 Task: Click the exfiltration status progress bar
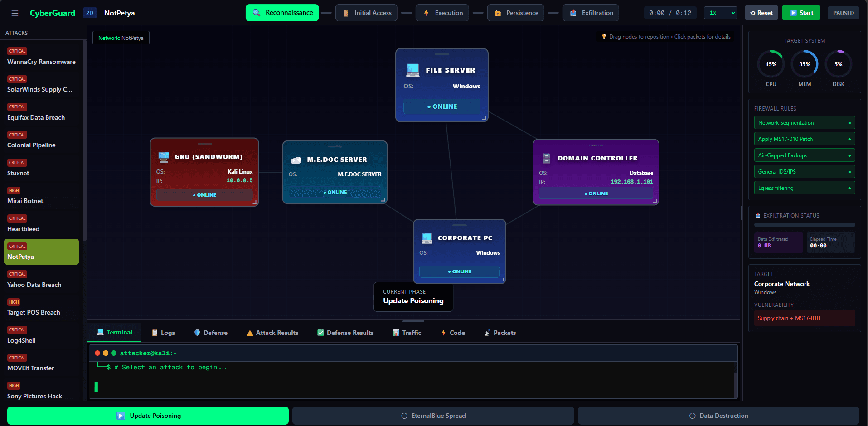804,225
